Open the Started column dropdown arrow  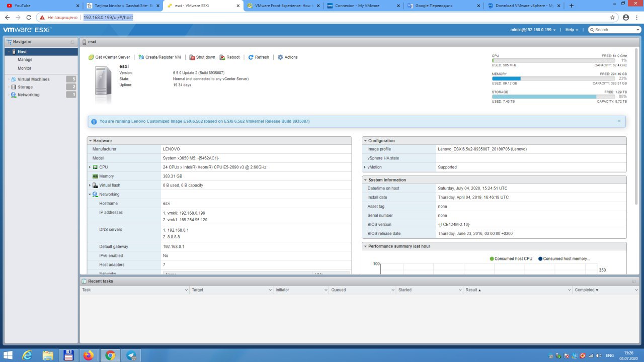point(459,290)
